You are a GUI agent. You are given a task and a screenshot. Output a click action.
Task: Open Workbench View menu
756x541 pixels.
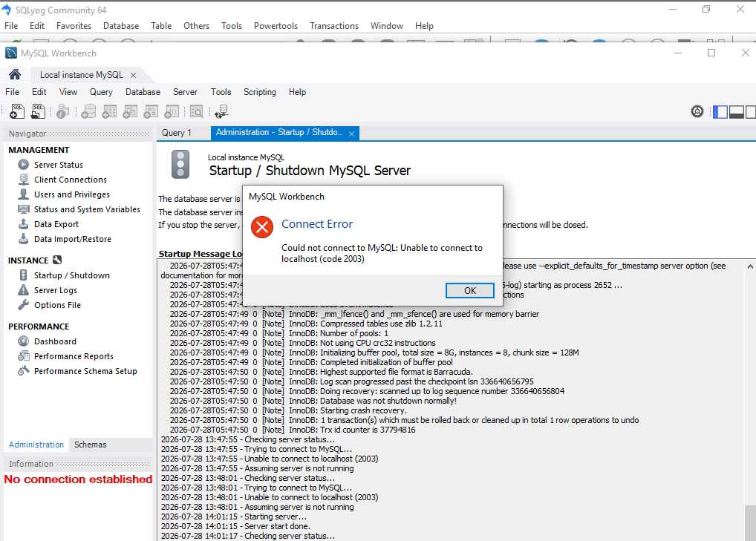tap(68, 92)
